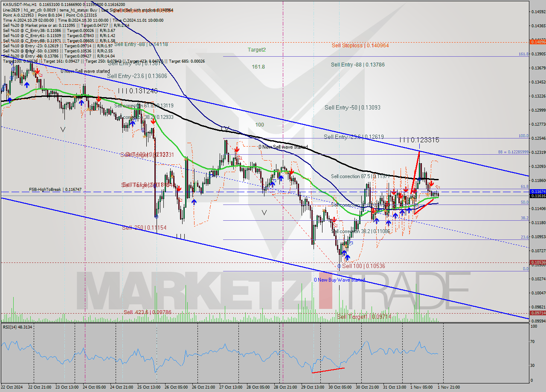
Task: Click the KASUSDT-Mxc,H1 symbol title
Action: click(x=20, y=4)
